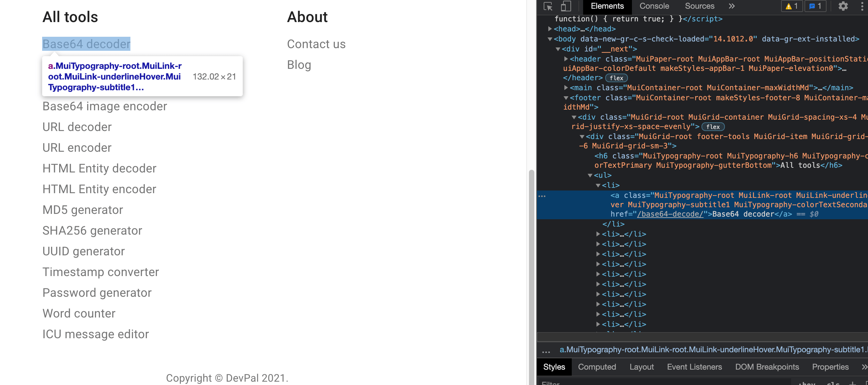Screen dimensions: 868x385
Task: Expand the head element node
Action: (x=550, y=29)
